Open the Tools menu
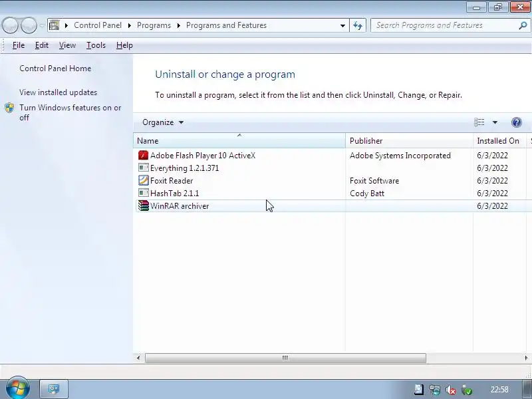The image size is (532, 399). point(96,45)
